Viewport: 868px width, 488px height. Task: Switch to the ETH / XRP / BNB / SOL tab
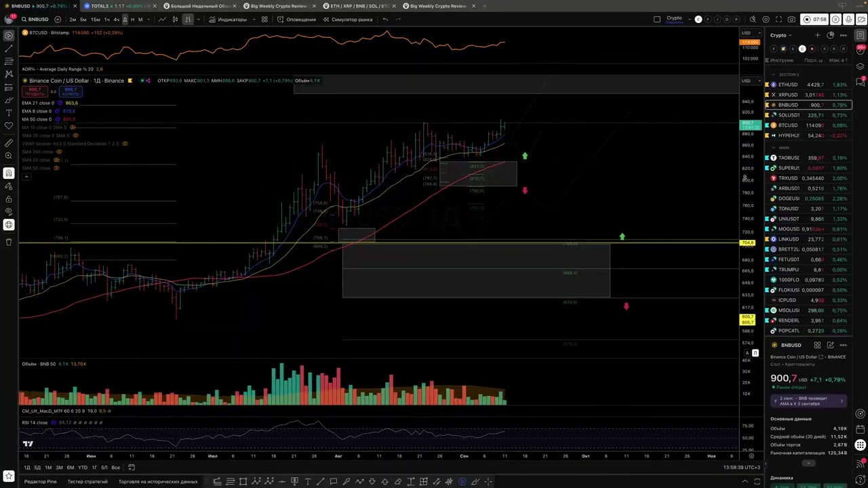[359, 6]
